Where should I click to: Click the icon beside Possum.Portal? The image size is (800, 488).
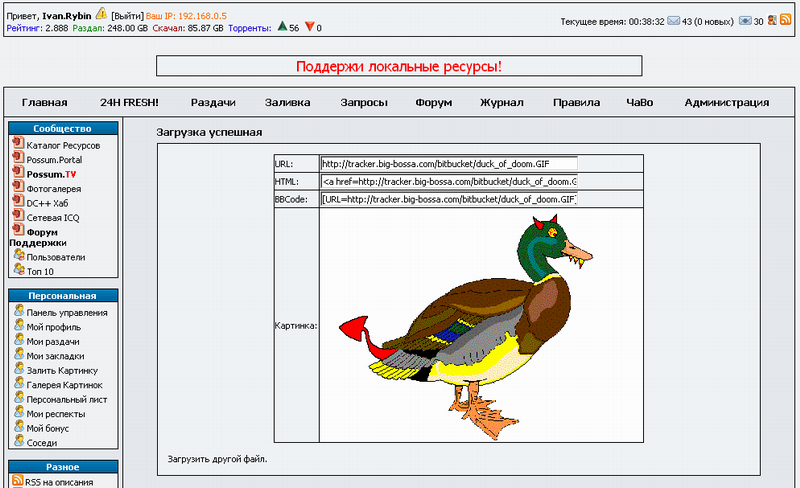(18, 157)
